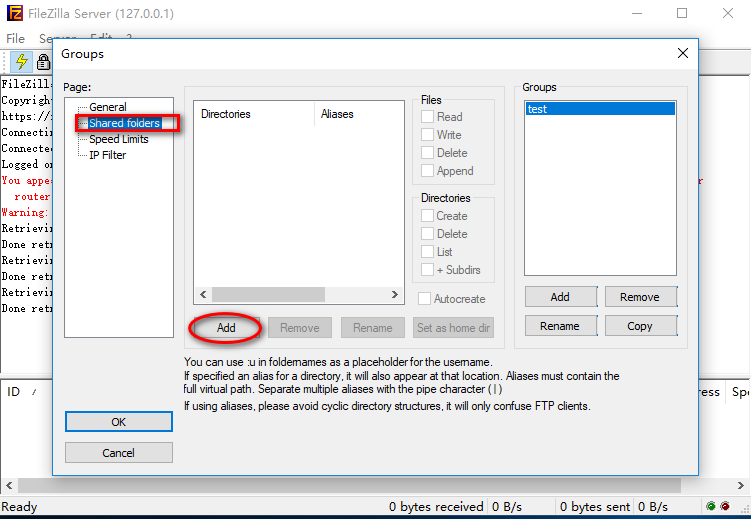Select IP Filter page

tap(108, 155)
